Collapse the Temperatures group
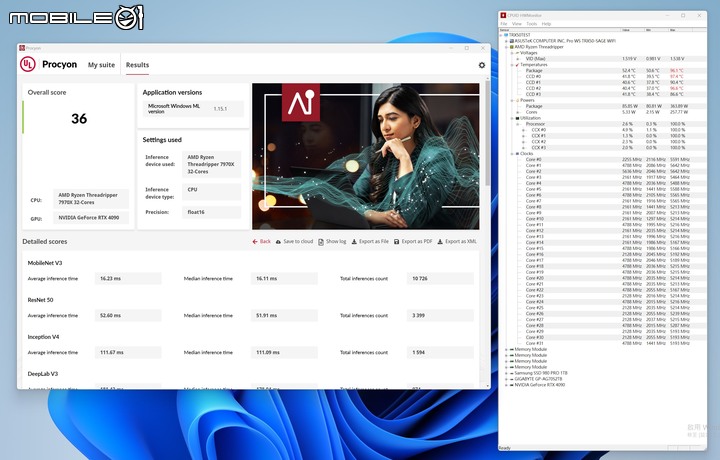The height and width of the screenshot is (460, 720). coord(512,65)
